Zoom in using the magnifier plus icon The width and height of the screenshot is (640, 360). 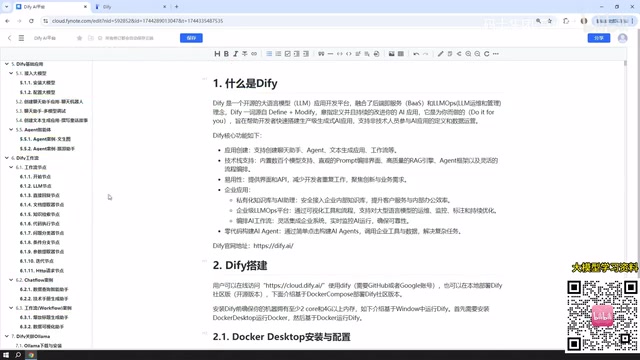[x=468, y=54]
